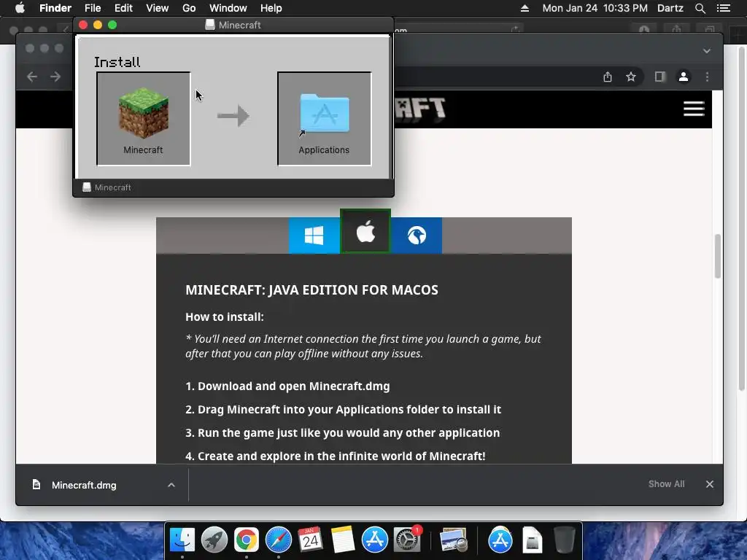Bookmark this page with the star icon

pyautogui.click(x=631, y=77)
